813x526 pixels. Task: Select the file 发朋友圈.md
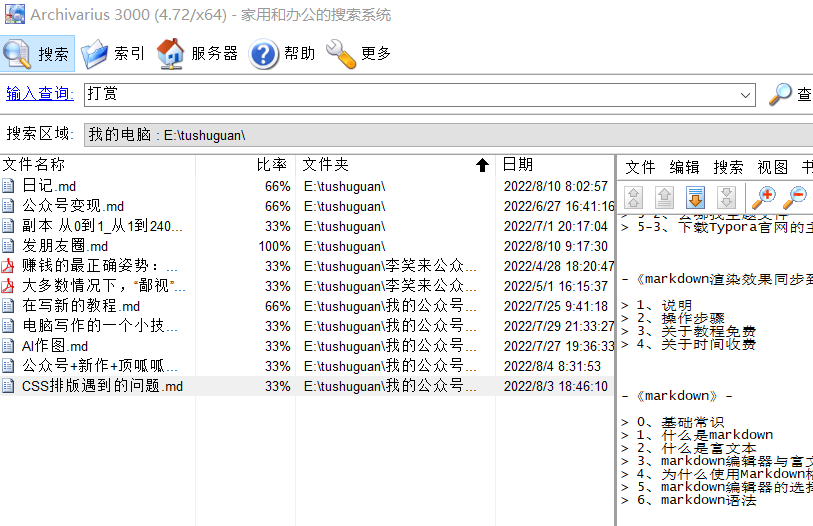[x=65, y=246]
